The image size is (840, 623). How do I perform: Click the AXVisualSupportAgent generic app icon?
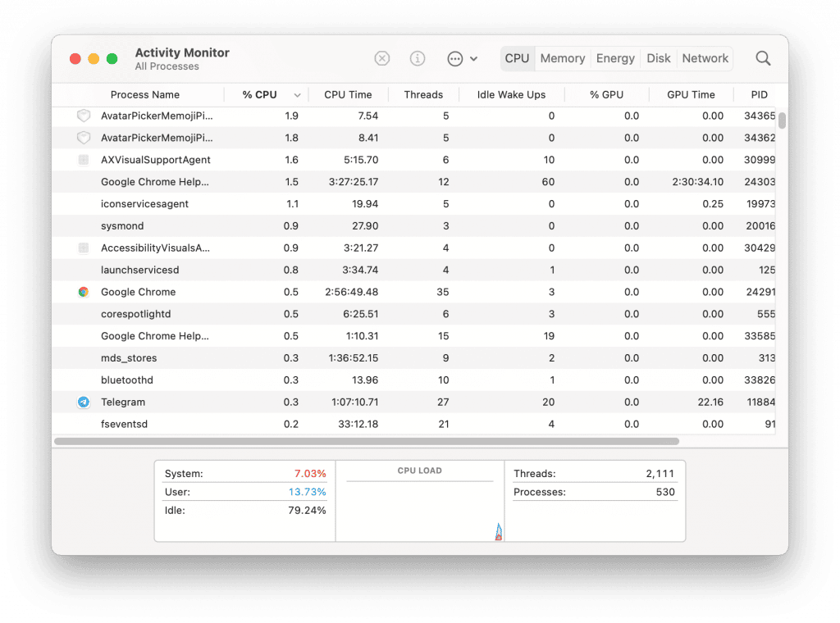pos(83,160)
